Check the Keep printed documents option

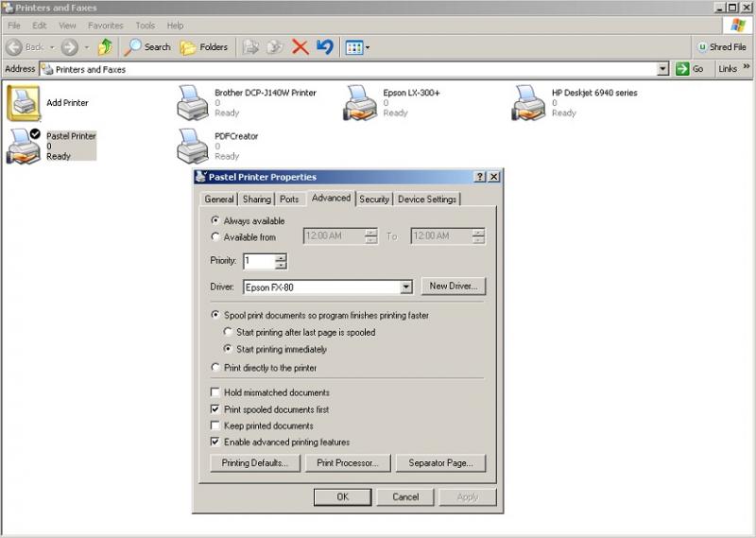coord(215,425)
